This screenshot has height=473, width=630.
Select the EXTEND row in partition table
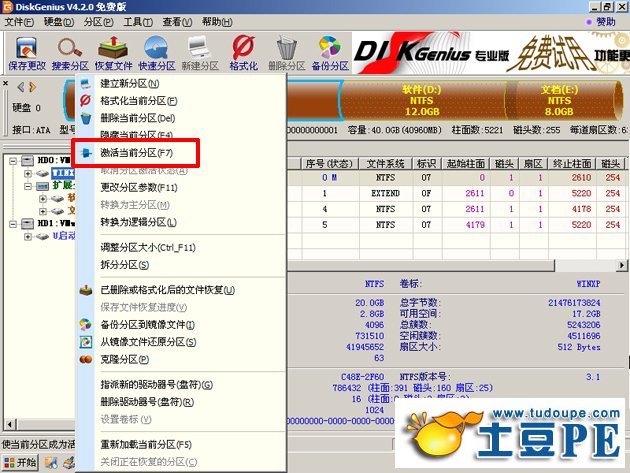(x=458, y=193)
